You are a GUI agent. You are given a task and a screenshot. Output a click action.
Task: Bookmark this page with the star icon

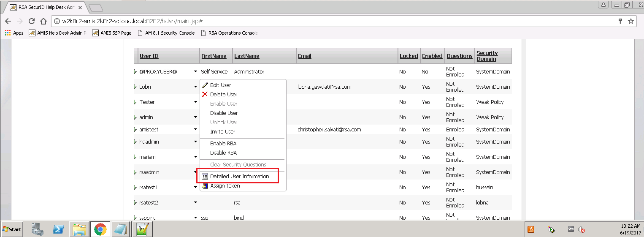click(x=631, y=21)
